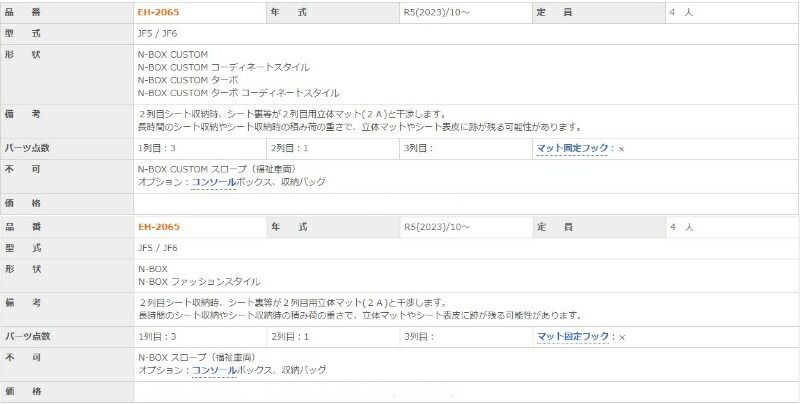Click R5(2023)/10～ value in the N-BOX CUSTOM table

[x=436, y=13]
